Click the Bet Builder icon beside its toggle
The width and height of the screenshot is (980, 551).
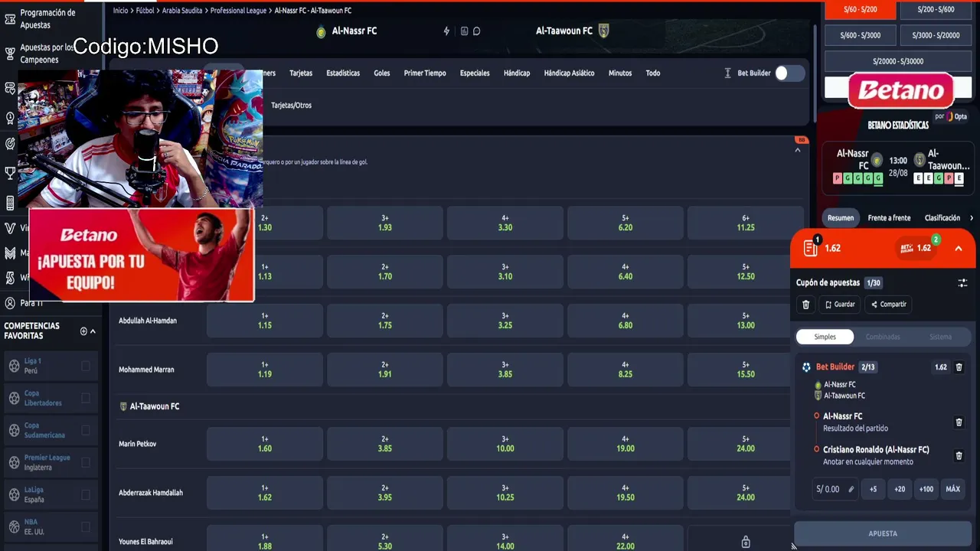[728, 73]
